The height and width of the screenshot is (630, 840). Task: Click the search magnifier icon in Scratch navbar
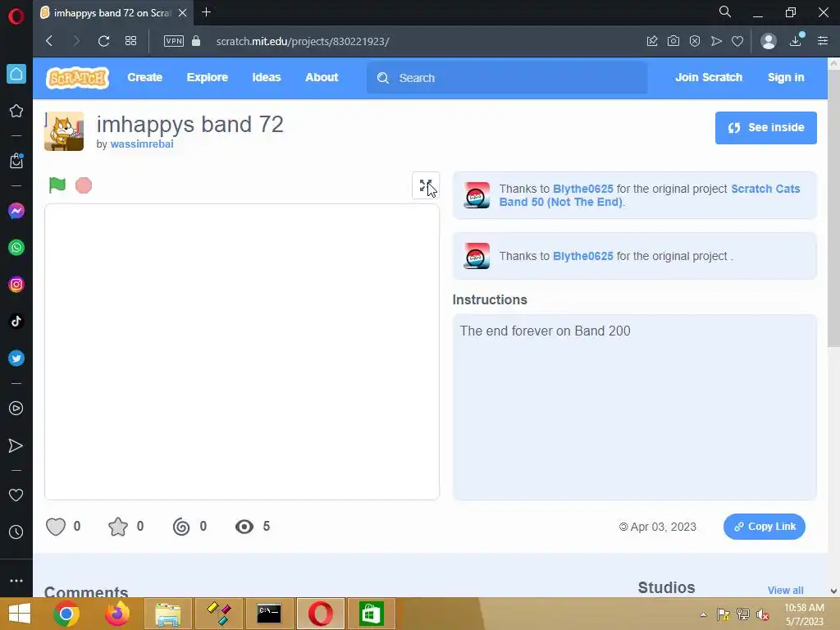click(382, 78)
